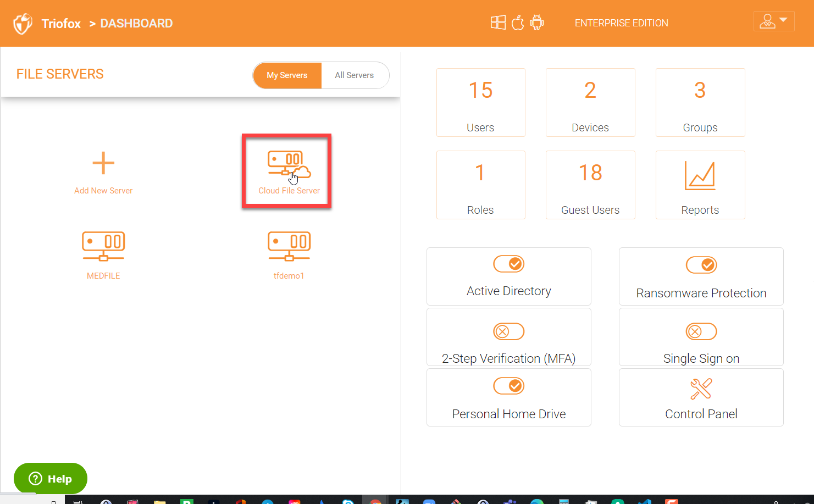Toggle the Ransomware Protection switch
The width and height of the screenshot is (814, 504).
tap(701, 265)
